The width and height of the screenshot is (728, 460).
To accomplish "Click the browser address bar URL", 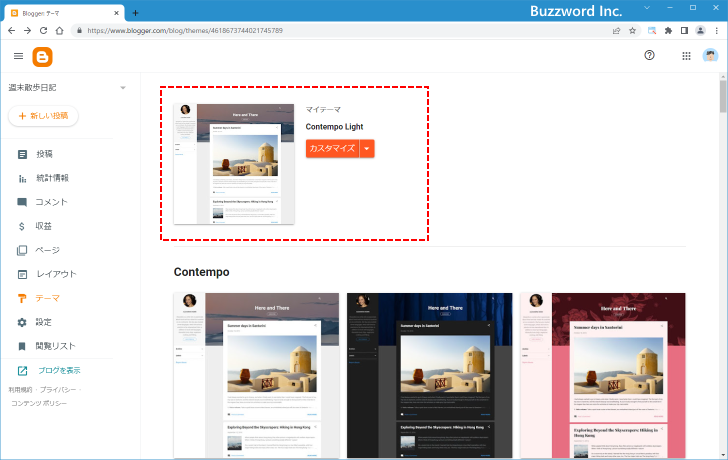I will 185,31.
